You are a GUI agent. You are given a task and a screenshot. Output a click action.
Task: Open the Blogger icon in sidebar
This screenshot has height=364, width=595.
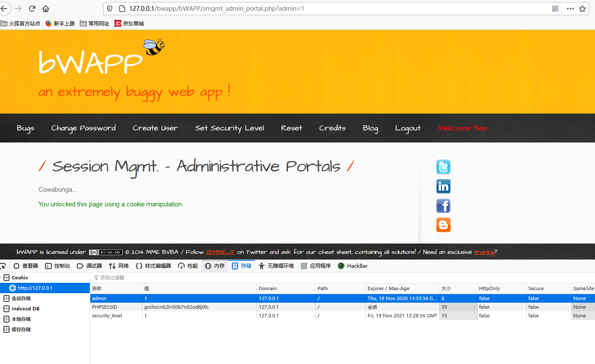[x=443, y=225]
